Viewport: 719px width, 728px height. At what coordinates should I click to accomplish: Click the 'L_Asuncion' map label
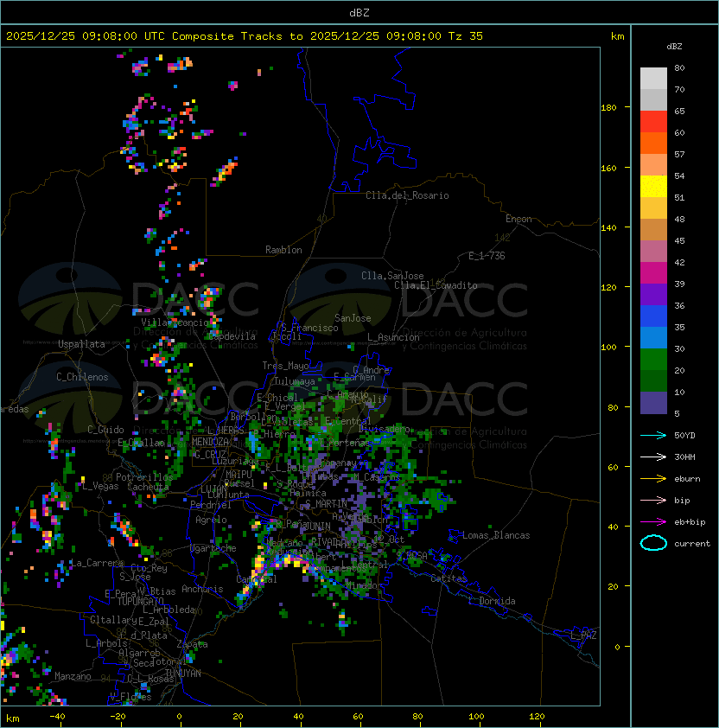point(393,337)
